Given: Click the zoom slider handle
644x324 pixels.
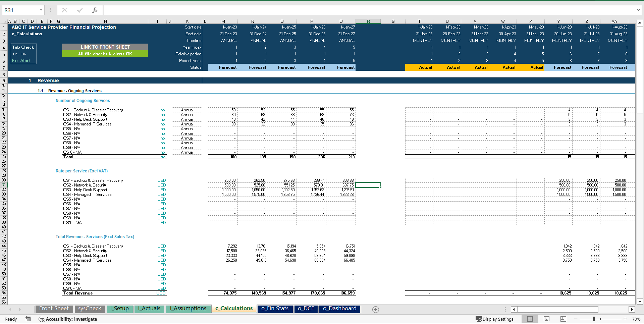Looking at the screenshot, I should pos(594,319).
